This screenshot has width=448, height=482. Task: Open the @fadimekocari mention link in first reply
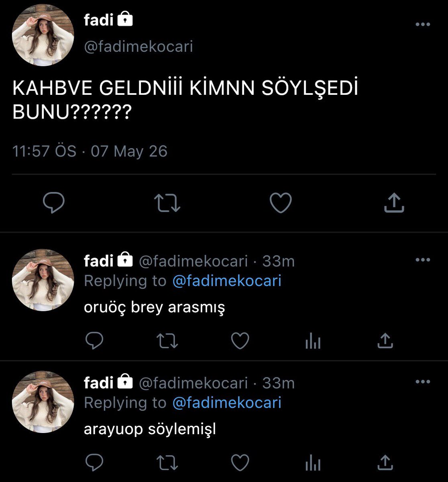pos(227,281)
